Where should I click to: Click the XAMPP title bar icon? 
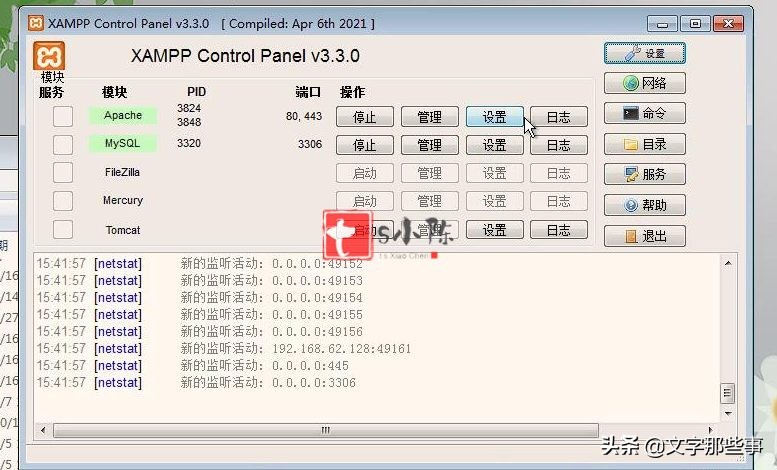tap(36, 23)
